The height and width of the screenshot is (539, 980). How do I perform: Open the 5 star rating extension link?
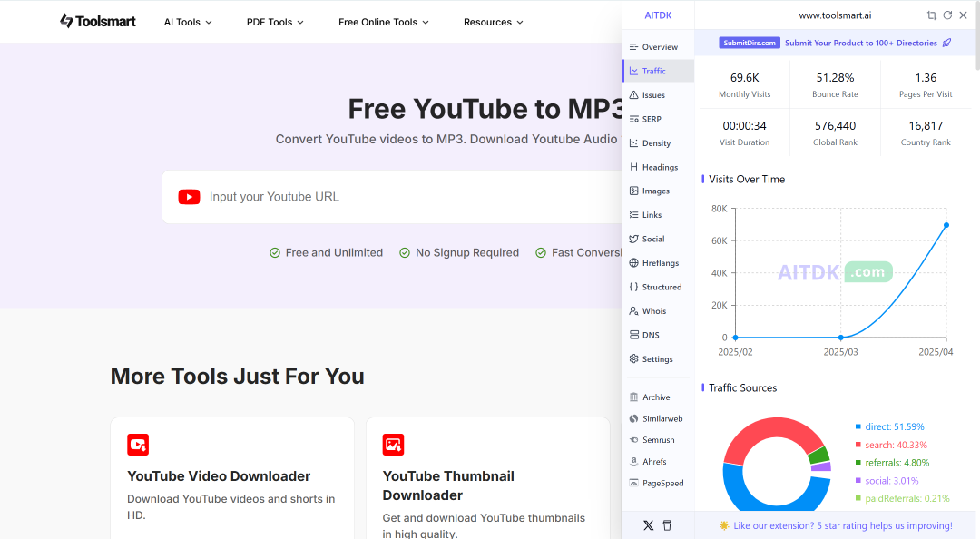click(x=837, y=525)
